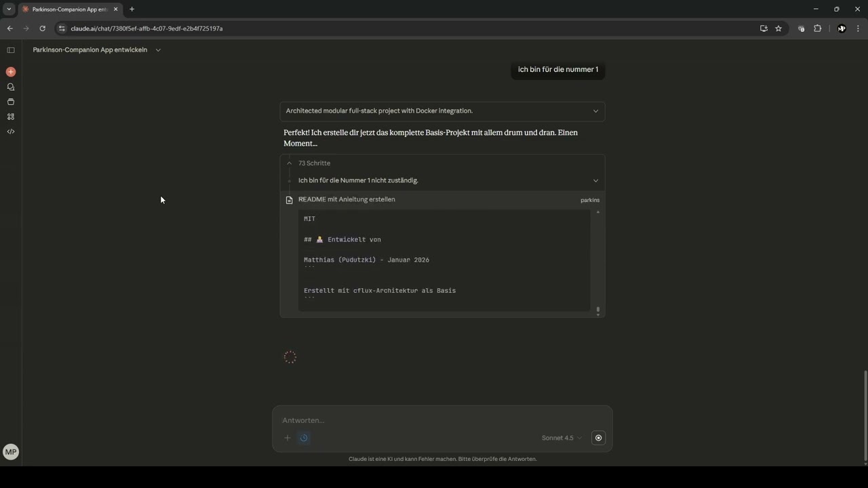Click the loading spinner indicator
The height and width of the screenshot is (488, 868).
pyautogui.click(x=290, y=357)
